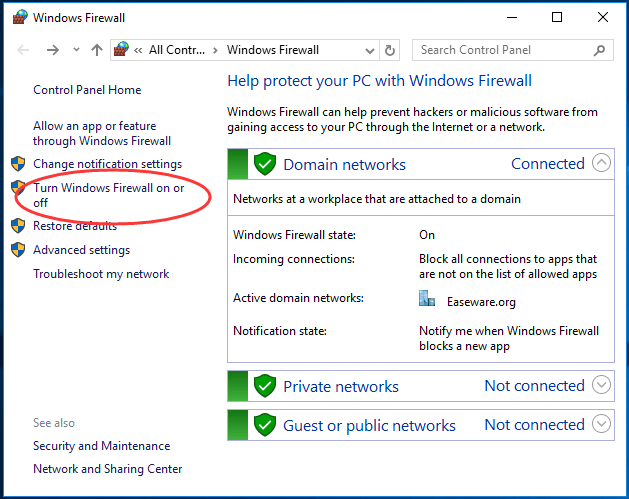
Task: Click the green shield beside Domain networks
Action: click(265, 164)
